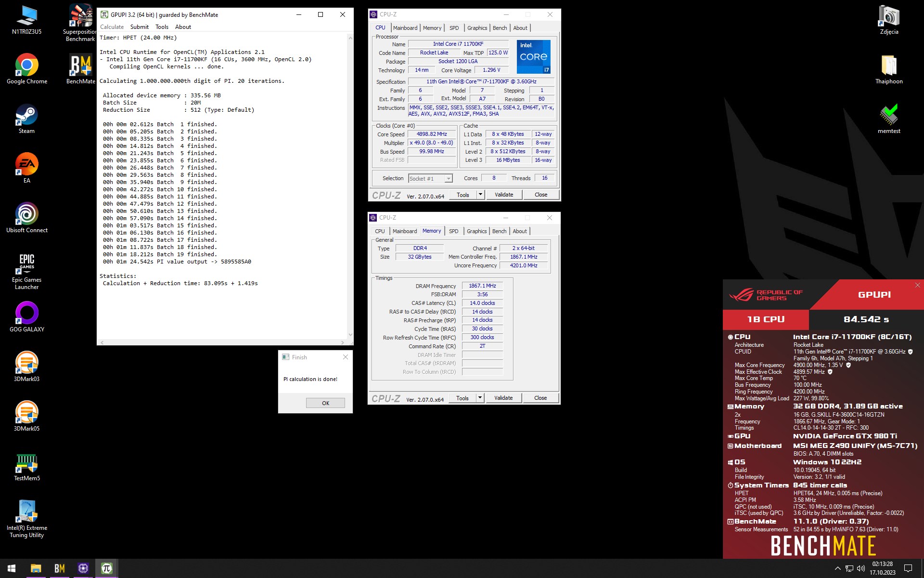This screenshot has width=924, height=578.
Task: Open BenchMate desktop shortcut
Action: 80,69
